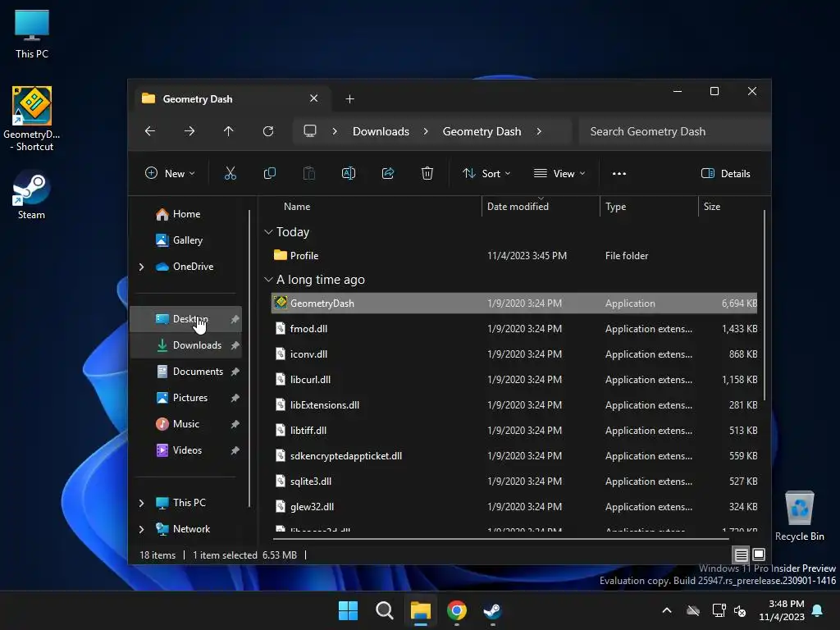Unpin Documents via its pin icon
840x630 pixels.
[235, 372]
